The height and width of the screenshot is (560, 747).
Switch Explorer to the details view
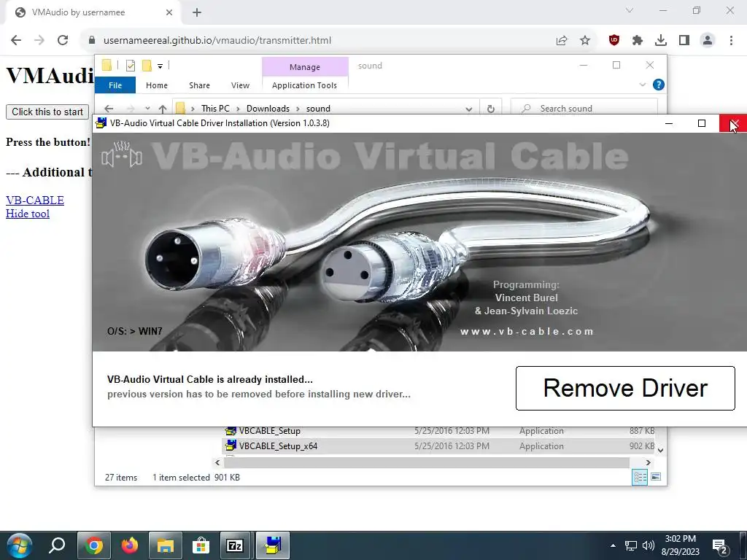tap(640, 477)
